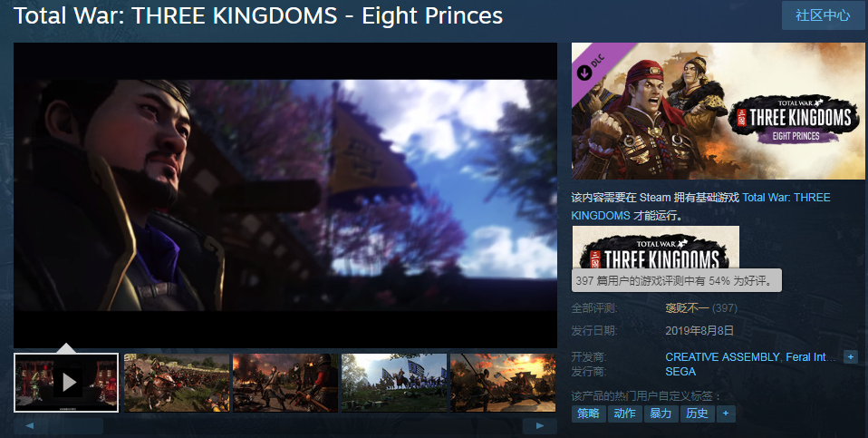The width and height of the screenshot is (868, 438).
Task: Add a user tag with plus button
Action: point(726,414)
